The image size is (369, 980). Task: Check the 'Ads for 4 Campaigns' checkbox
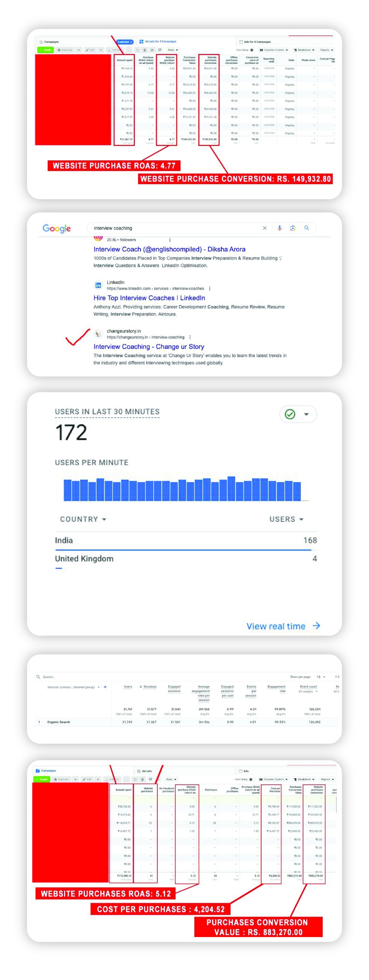pos(241,41)
